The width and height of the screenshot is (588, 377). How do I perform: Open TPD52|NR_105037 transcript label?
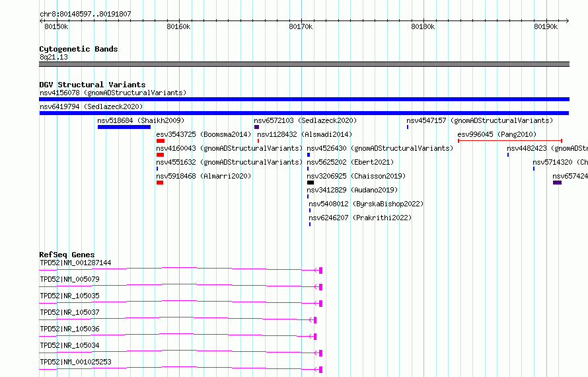click(69, 312)
